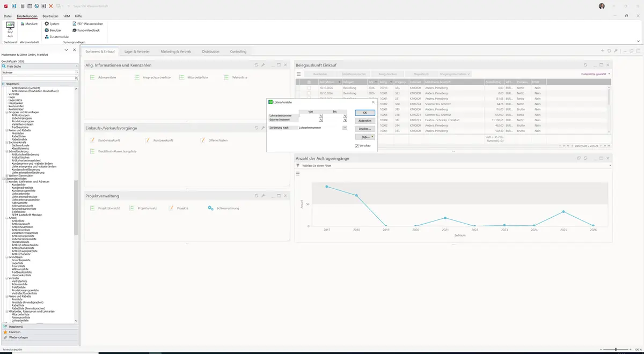The width and height of the screenshot is (644, 354).
Task: Expand the Weitere Stammdaten tree node
Action: (x=6, y=175)
